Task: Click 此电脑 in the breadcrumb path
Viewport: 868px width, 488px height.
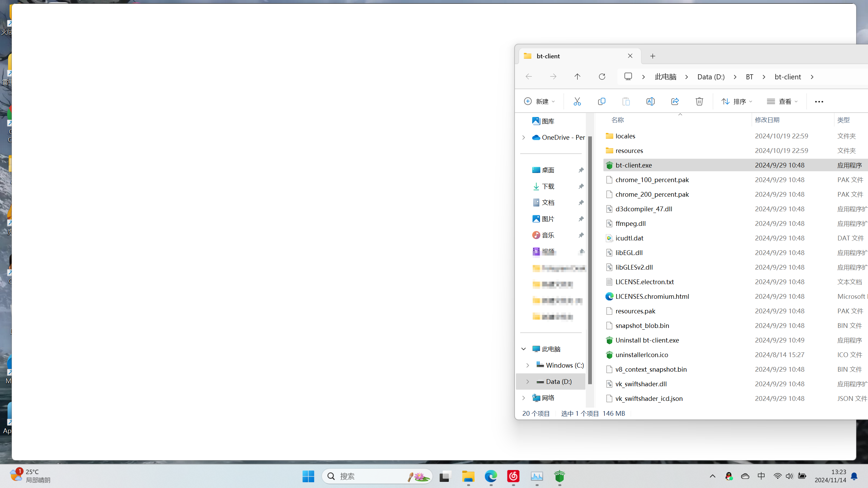Action: click(x=666, y=77)
